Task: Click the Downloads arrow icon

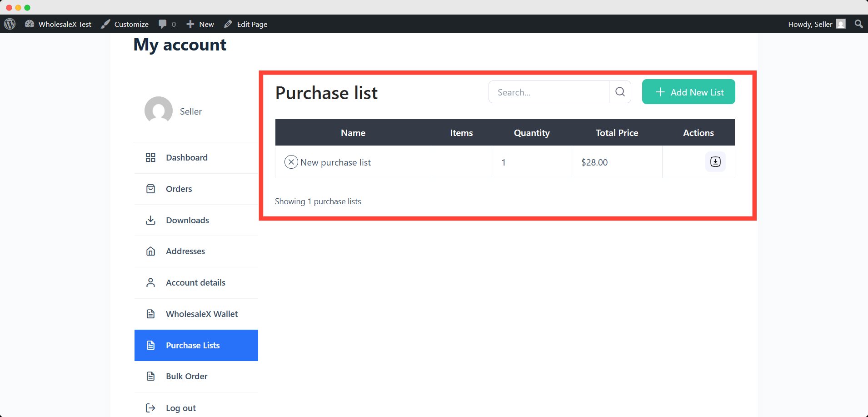Action: tap(150, 220)
